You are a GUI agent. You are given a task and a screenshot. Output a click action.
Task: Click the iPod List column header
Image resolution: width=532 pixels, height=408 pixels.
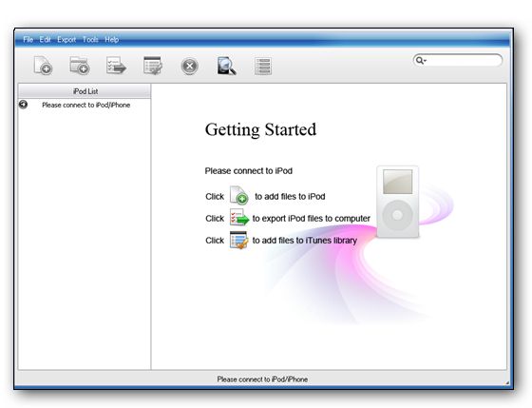coord(85,91)
